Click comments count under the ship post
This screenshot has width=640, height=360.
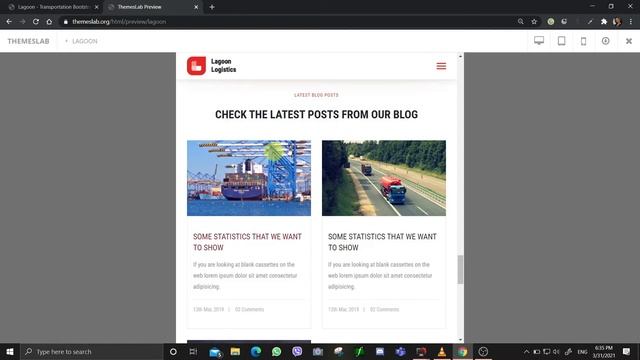[249, 309]
